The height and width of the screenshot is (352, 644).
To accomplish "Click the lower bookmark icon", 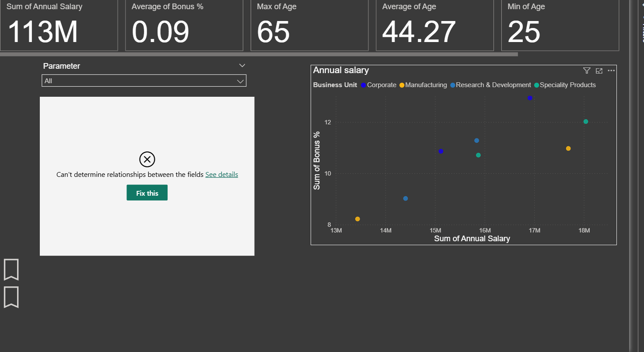I will point(11,297).
